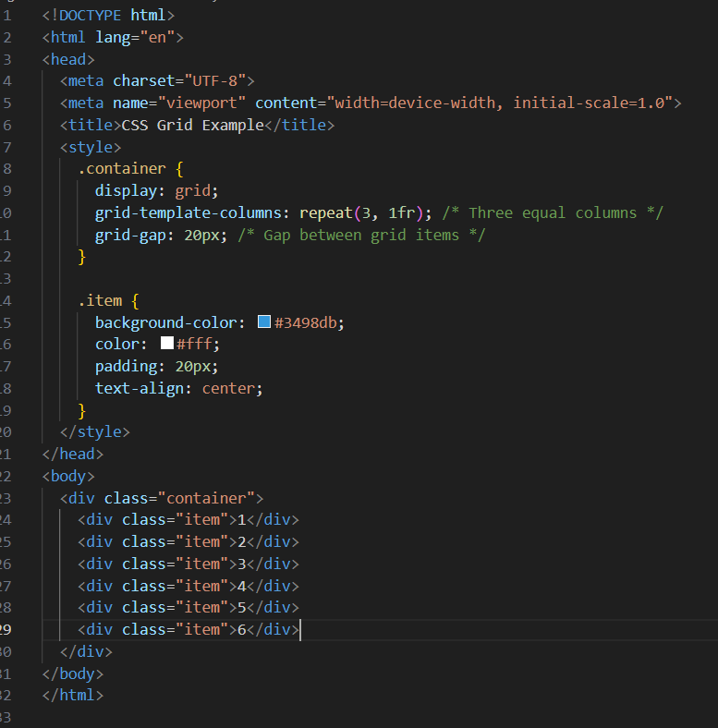718x728 pixels.
Task: Click the div class="container" line
Action: (162, 499)
